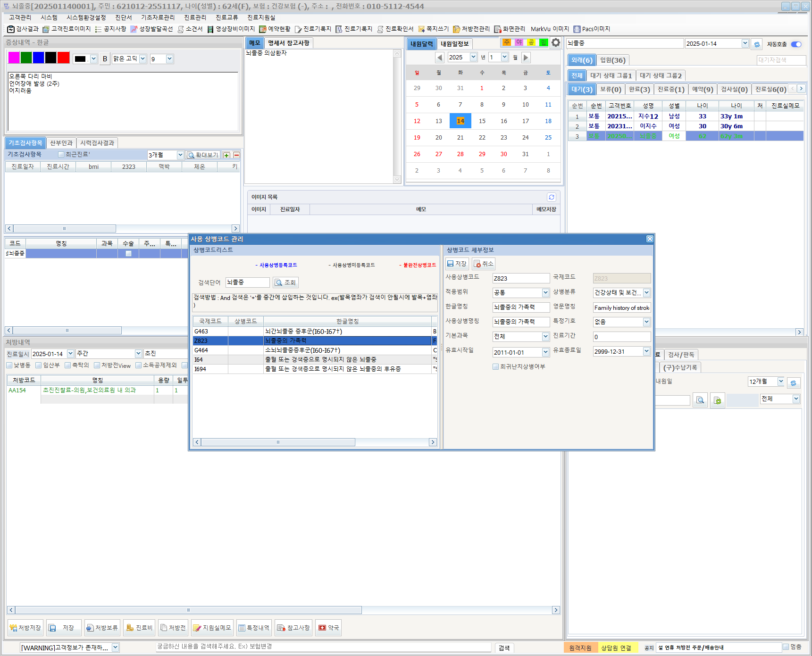812x656 pixels.
Task: Toggle the 자동호출 switch
Action: 796,44
